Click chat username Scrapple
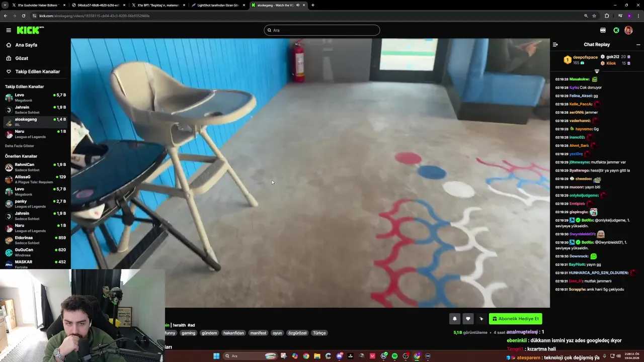This screenshot has height=362, width=644. coord(577,289)
